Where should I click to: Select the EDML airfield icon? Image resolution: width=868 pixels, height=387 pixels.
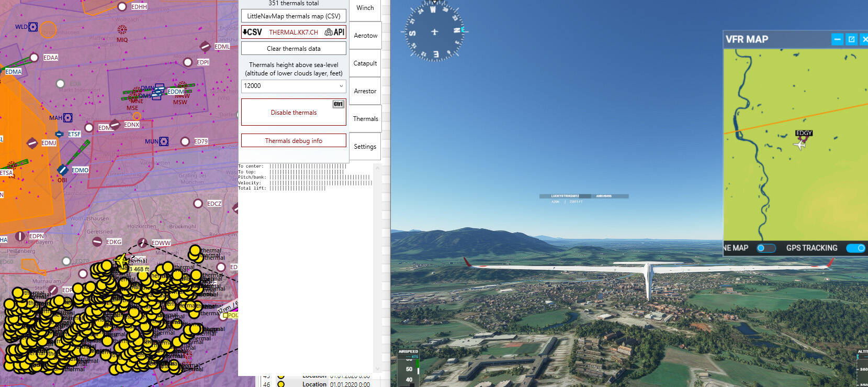tap(205, 47)
